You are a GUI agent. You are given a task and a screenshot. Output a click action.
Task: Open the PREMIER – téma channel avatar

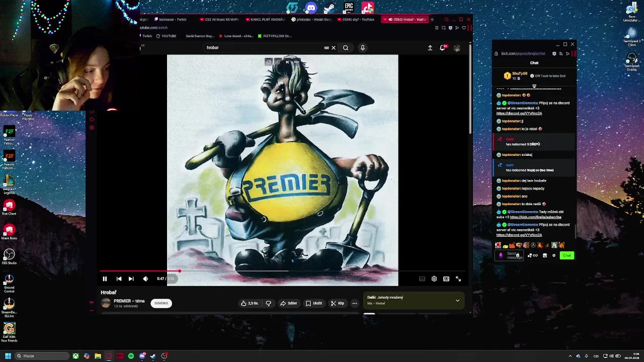106,303
